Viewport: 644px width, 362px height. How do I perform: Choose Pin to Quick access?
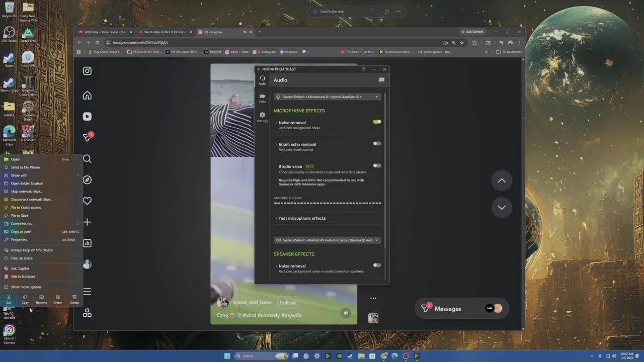(x=41, y=208)
